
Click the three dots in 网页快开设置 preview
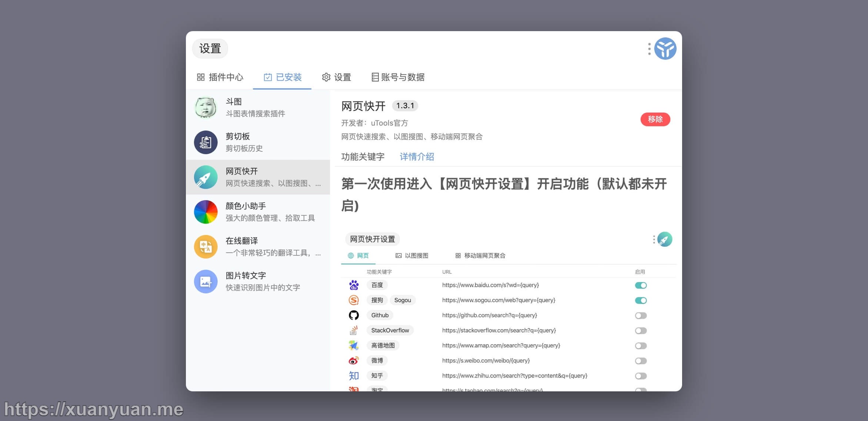(654, 239)
